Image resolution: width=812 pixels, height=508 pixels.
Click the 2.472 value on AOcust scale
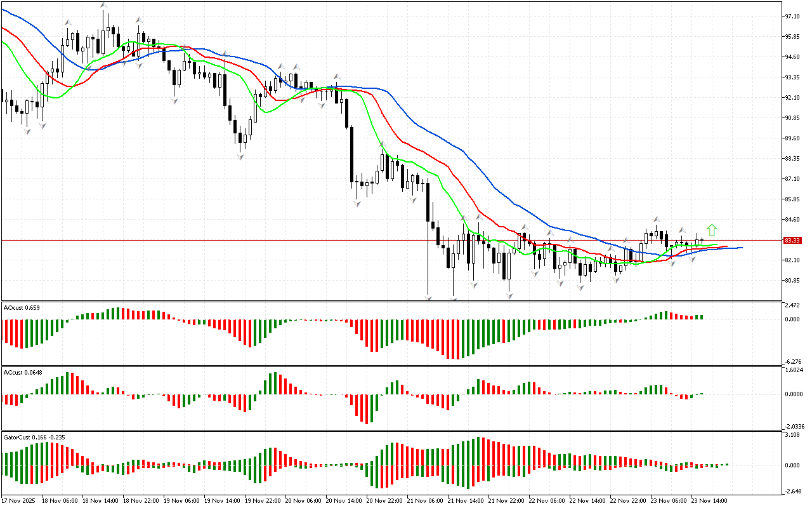click(794, 306)
